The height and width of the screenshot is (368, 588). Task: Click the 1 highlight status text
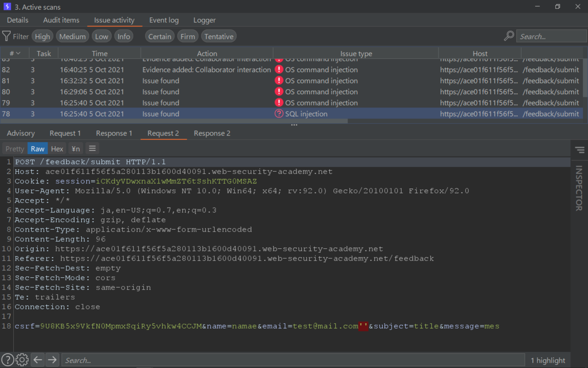click(548, 360)
